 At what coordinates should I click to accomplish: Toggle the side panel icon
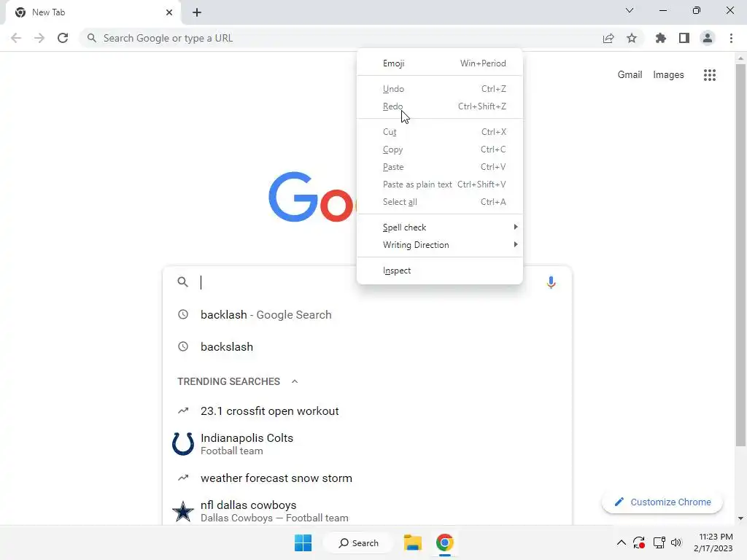point(684,38)
